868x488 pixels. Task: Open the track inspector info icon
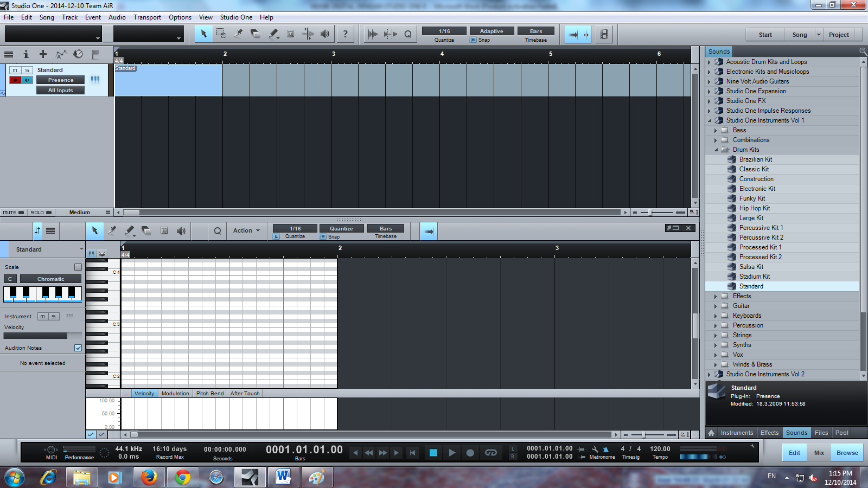point(25,54)
